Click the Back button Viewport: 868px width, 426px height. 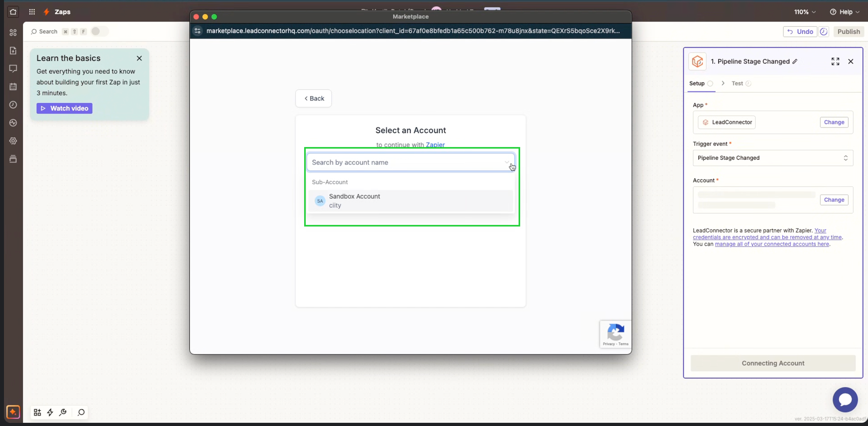[x=314, y=99]
